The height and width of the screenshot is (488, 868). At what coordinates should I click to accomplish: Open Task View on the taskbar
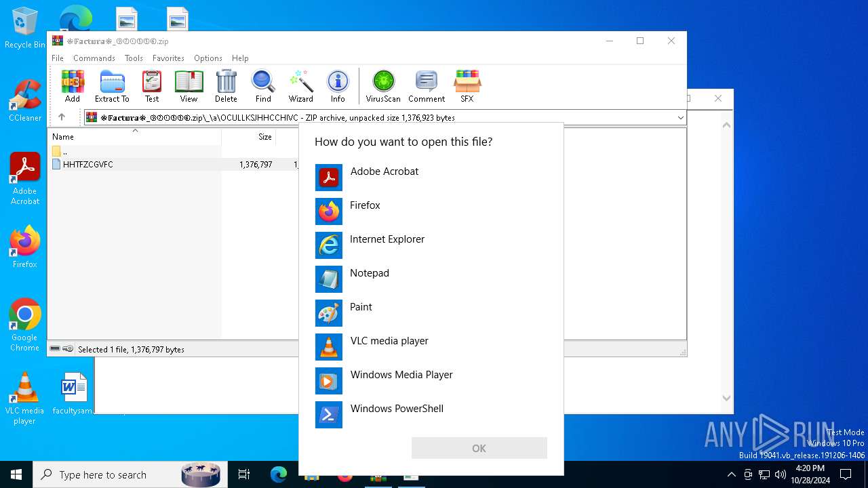[x=244, y=474]
